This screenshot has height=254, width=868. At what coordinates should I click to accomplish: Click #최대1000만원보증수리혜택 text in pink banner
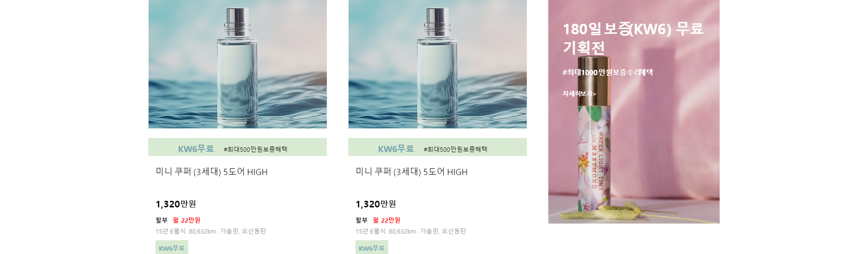(x=608, y=72)
